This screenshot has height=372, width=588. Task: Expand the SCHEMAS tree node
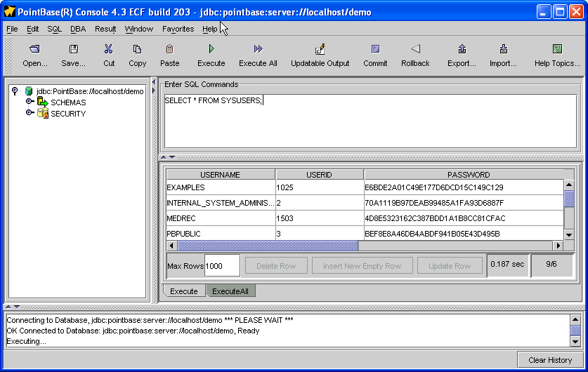pyautogui.click(x=30, y=101)
